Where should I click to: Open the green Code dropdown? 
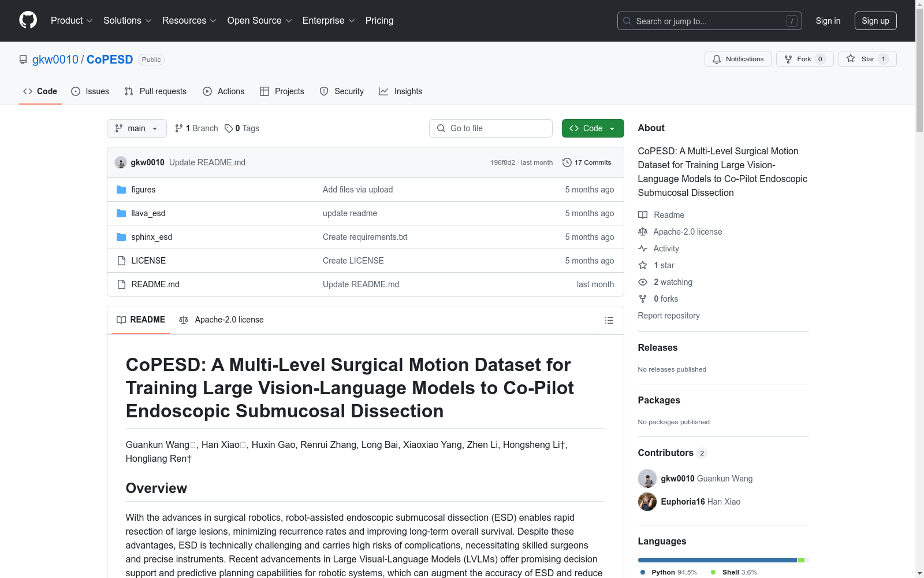point(593,128)
